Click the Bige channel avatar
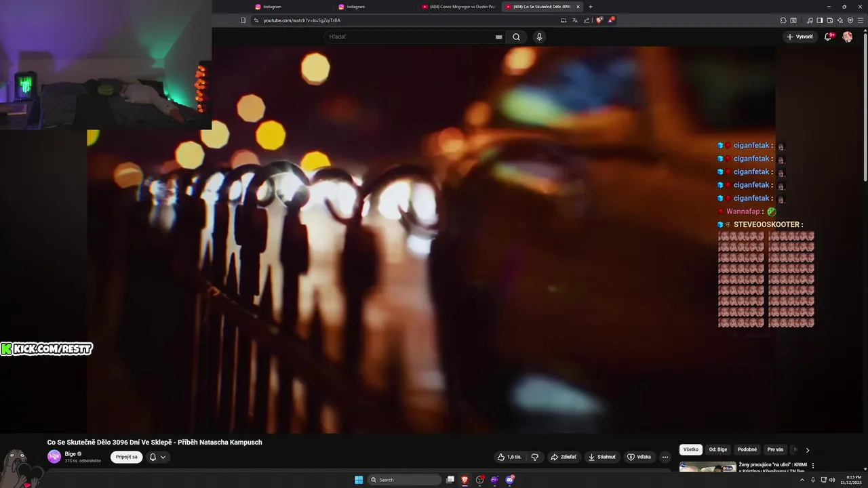The width and height of the screenshot is (868, 488). click(54, 457)
